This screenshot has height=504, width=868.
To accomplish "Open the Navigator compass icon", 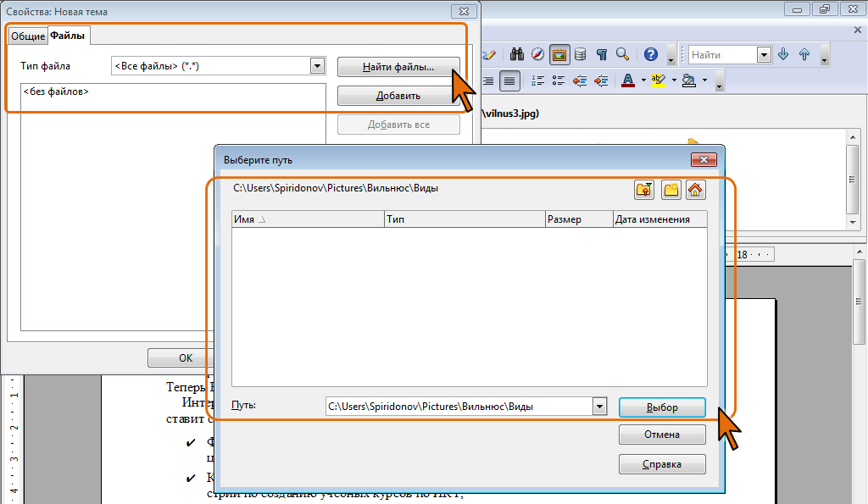I will click(x=537, y=54).
